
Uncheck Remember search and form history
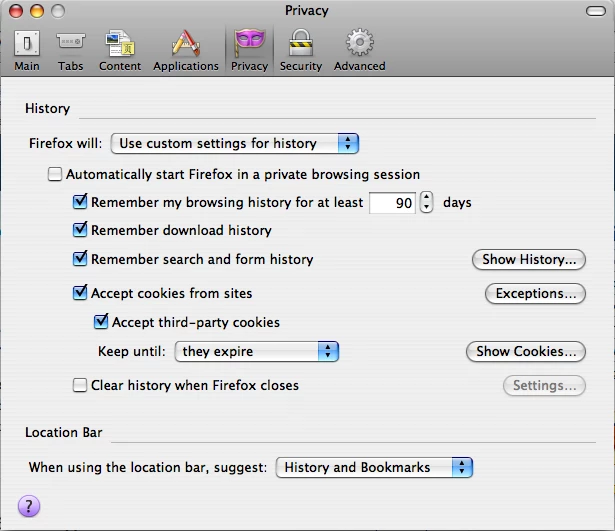[x=80, y=259]
